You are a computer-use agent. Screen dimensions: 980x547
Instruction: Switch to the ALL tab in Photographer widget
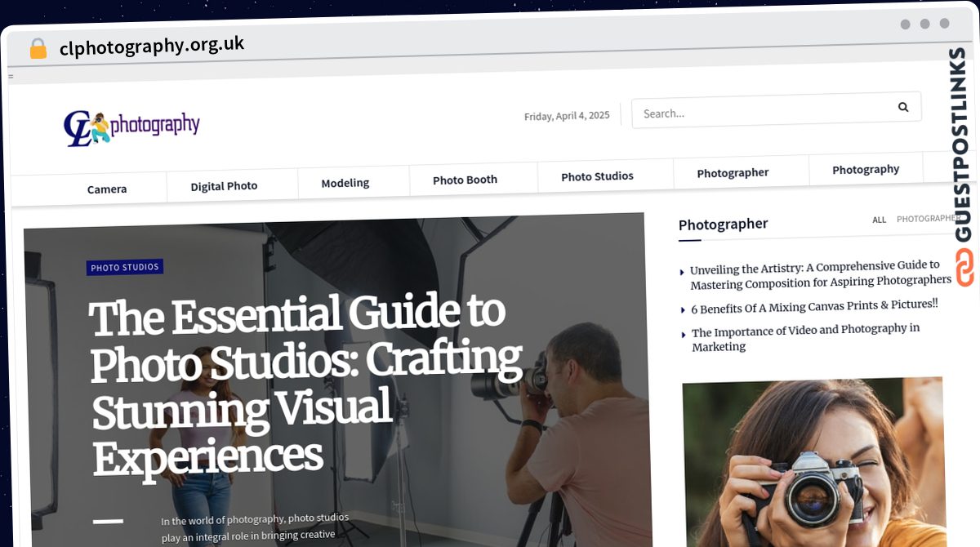click(x=879, y=220)
